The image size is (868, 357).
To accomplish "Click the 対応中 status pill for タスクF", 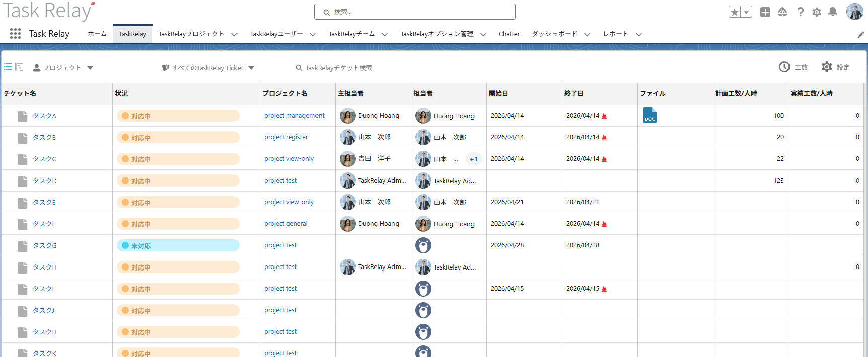I will click(178, 224).
